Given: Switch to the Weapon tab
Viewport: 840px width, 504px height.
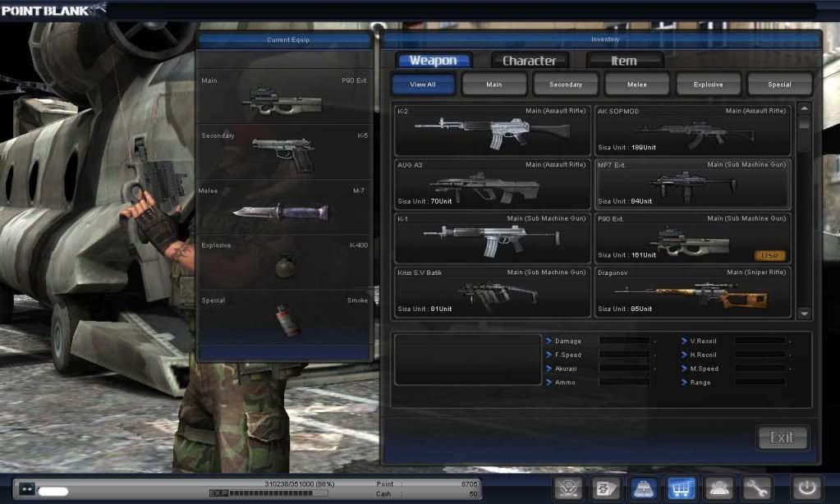Looking at the screenshot, I should click(434, 61).
